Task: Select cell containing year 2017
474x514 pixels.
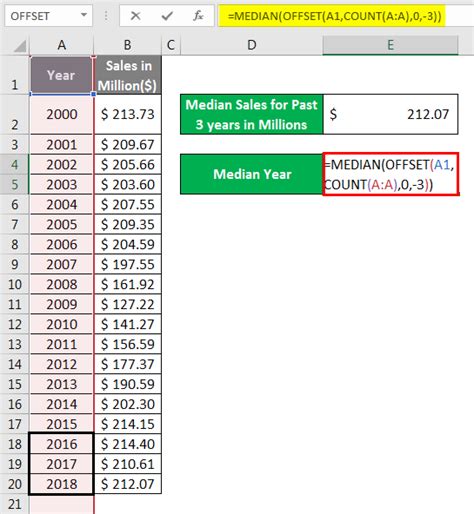Action: point(62,464)
